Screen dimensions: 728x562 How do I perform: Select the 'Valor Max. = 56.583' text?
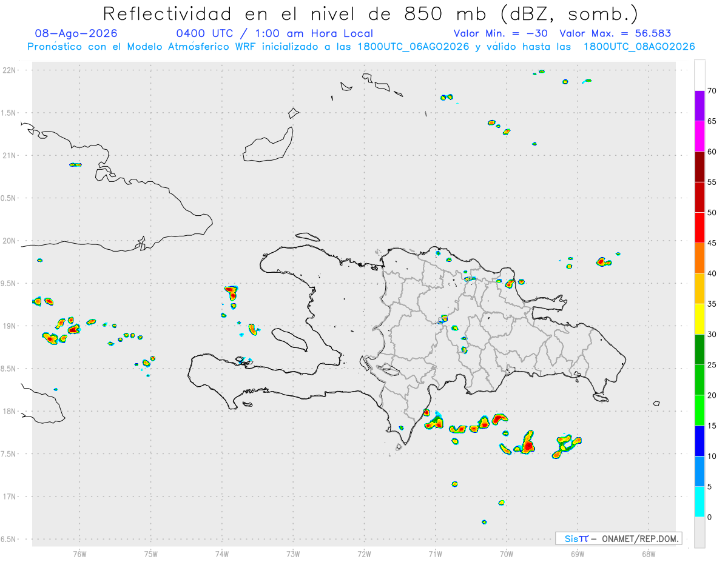615,33
